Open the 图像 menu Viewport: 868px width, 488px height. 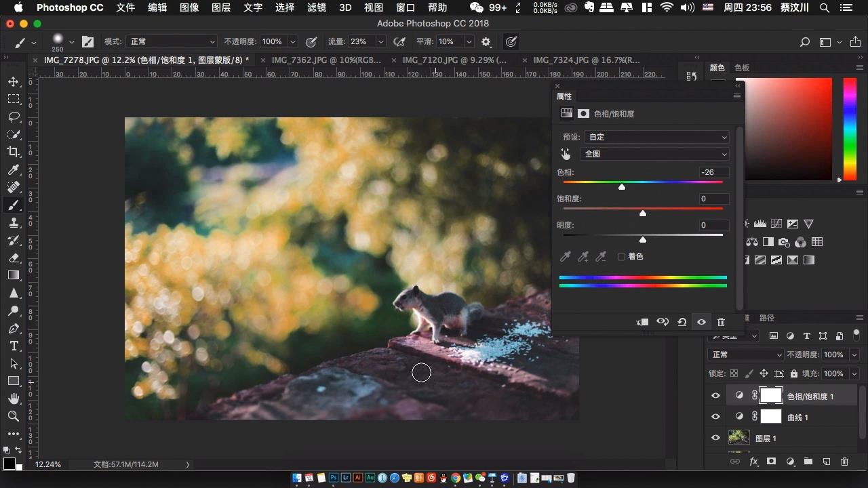point(189,7)
